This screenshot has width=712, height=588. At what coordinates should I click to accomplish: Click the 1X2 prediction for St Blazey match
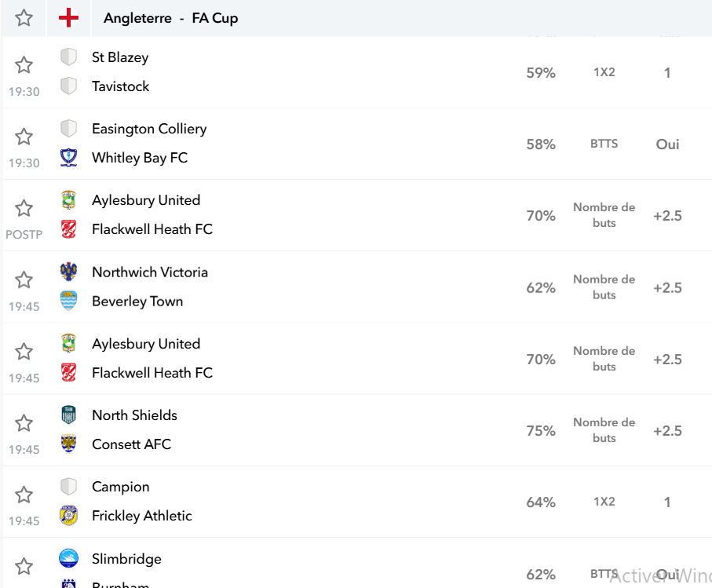click(x=604, y=72)
